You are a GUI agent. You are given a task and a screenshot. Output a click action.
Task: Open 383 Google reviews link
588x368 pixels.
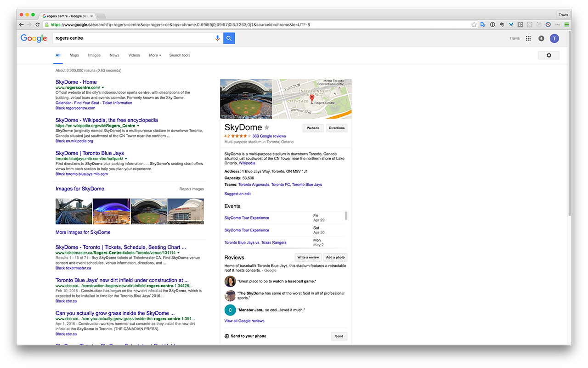pos(269,136)
